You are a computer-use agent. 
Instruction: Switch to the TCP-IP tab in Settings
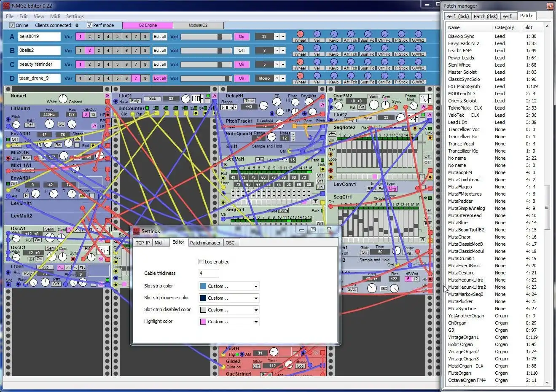coord(143,243)
